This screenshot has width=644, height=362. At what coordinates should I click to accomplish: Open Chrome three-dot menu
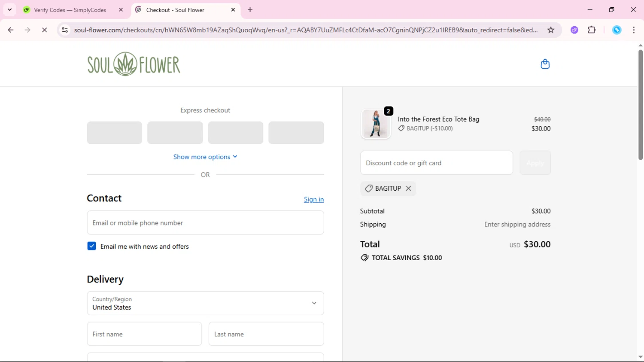[634, 30]
